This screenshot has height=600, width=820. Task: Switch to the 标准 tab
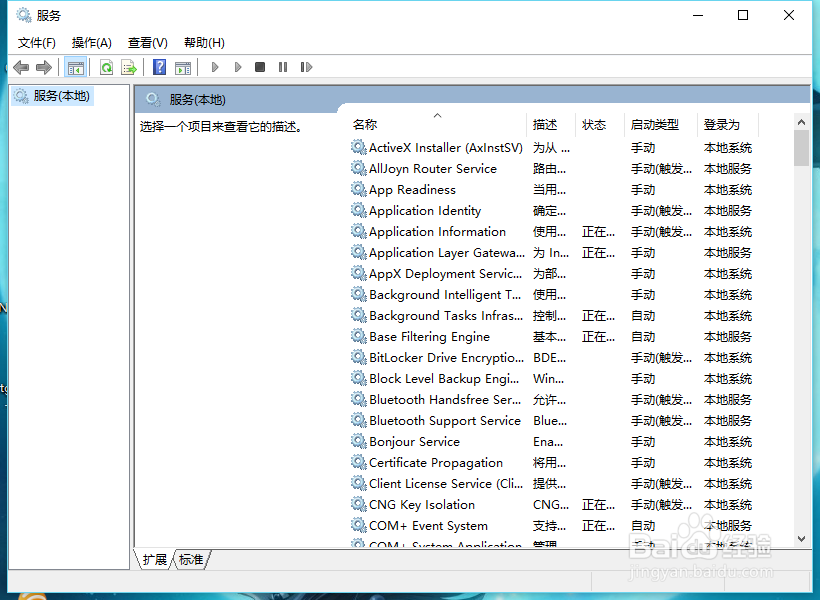click(191, 559)
